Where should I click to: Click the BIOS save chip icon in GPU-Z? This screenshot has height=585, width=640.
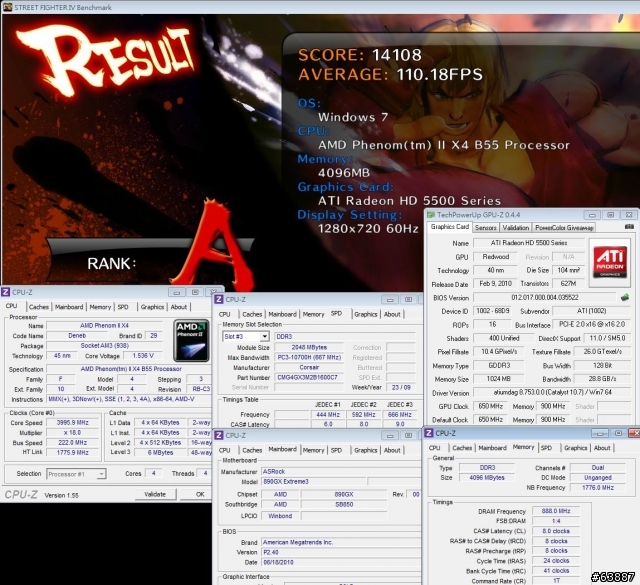click(625, 298)
